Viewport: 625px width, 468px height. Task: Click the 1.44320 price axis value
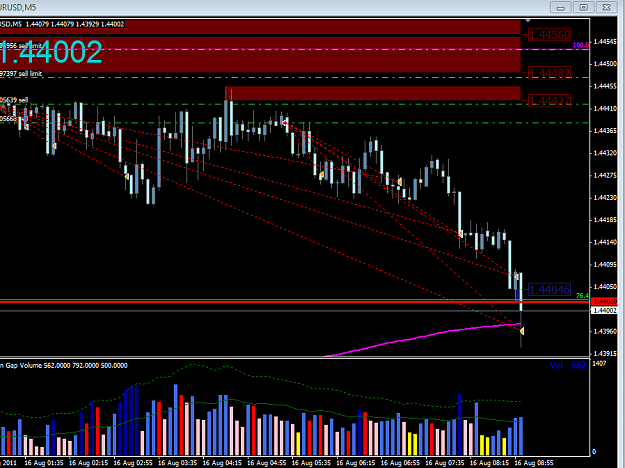point(605,153)
